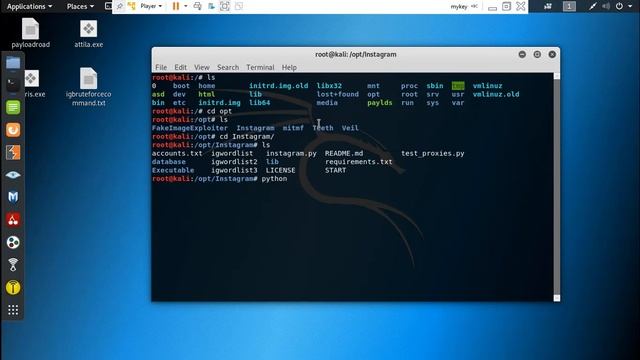Switch to workspace 1 indicator
This screenshot has width=640, height=360.
tap(569, 6)
